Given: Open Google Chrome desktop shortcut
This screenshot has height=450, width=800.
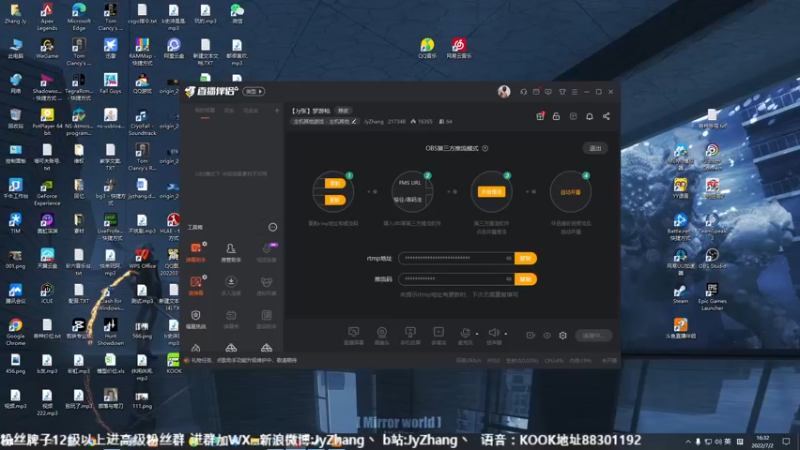Looking at the screenshot, I should pyautogui.click(x=15, y=332).
